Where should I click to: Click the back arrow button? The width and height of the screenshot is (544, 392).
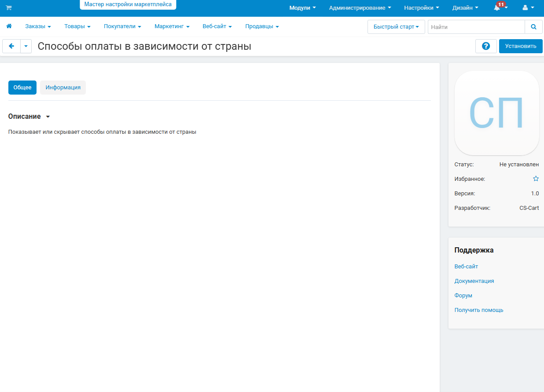point(11,46)
